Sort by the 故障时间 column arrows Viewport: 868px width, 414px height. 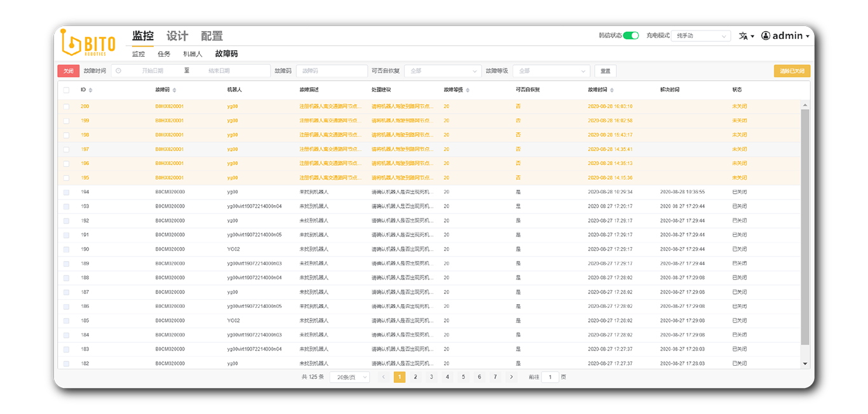[612, 90]
